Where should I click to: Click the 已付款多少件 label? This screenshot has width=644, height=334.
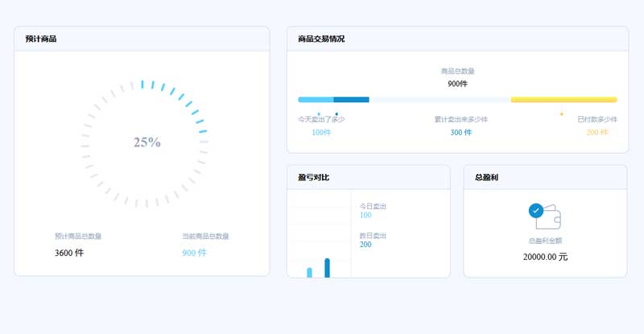pos(597,119)
